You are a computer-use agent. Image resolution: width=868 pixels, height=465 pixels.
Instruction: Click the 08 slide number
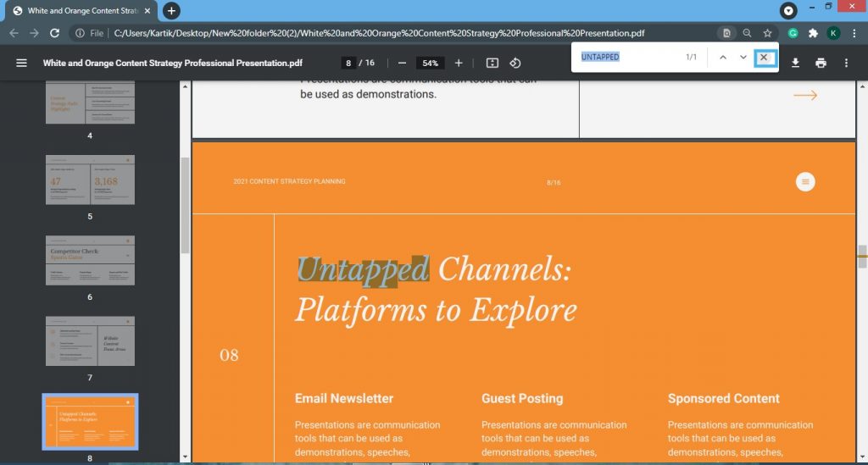tap(229, 355)
